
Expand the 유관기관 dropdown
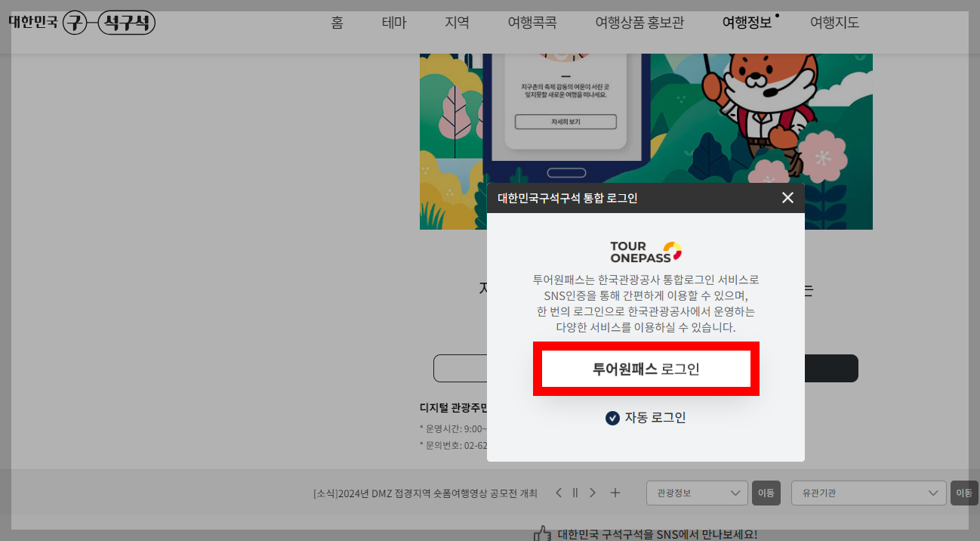(868, 493)
